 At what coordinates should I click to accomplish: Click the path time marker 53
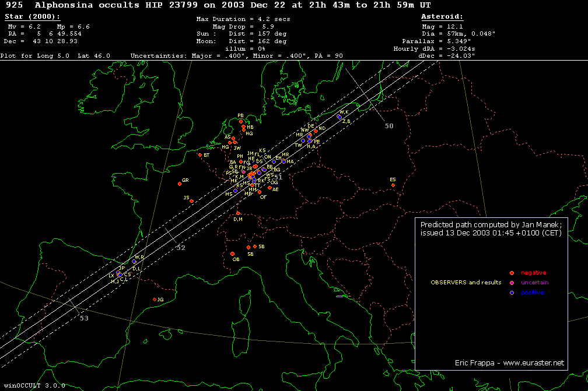(83, 318)
